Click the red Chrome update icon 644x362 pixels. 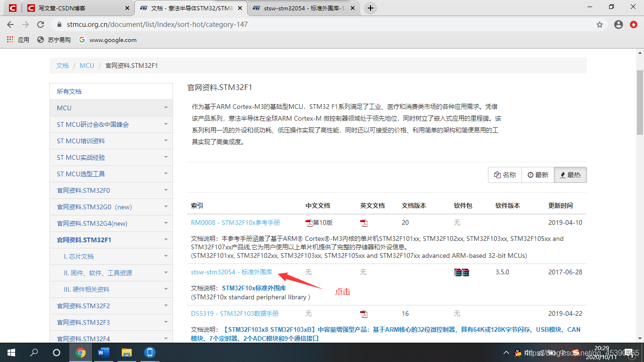[x=634, y=25]
